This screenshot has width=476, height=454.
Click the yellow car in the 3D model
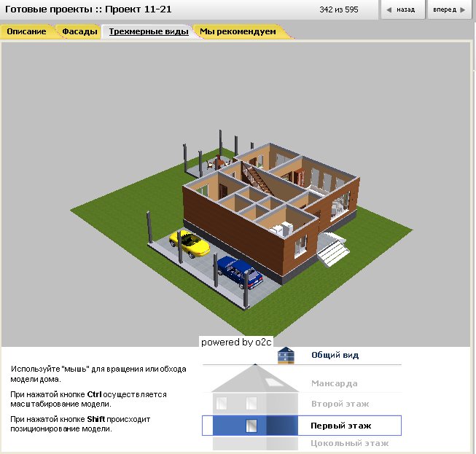pyautogui.click(x=189, y=243)
